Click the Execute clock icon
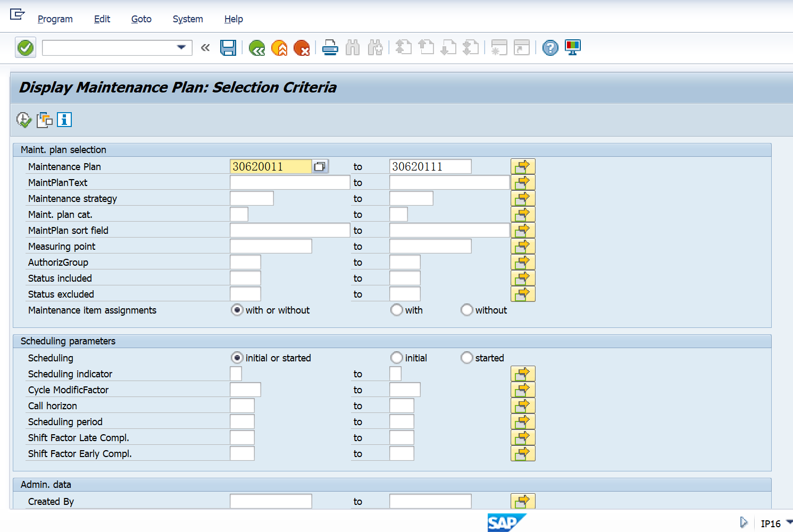Screen dimensions: 793x532 click(x=24, y=120)
